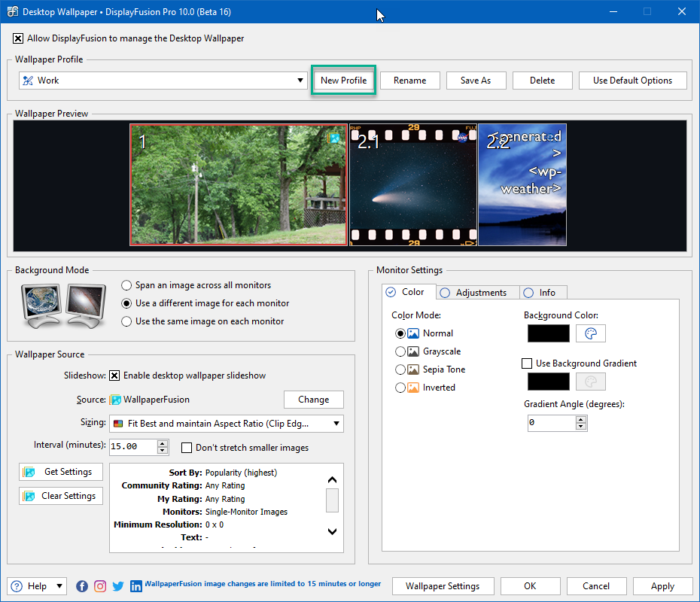700x602 pixels.
Task: Open the Background Color palette picker icon
Action: (x=591, y=333)
